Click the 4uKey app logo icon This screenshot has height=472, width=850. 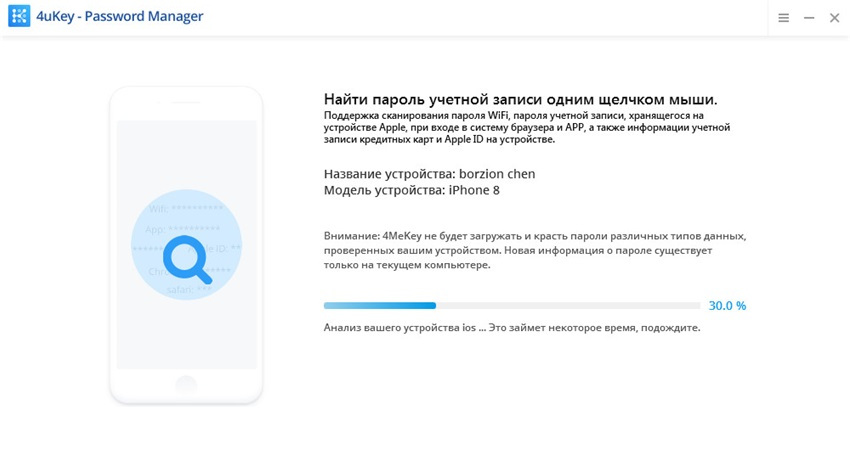(19, 16)
